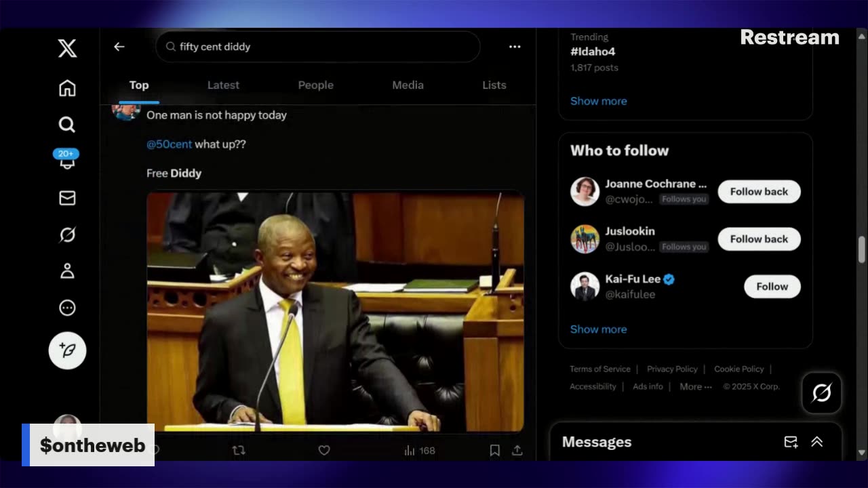This screenshot has width=868, height=488.
Task: Open Grok icon in left sidebar
Action: (67, 235)
